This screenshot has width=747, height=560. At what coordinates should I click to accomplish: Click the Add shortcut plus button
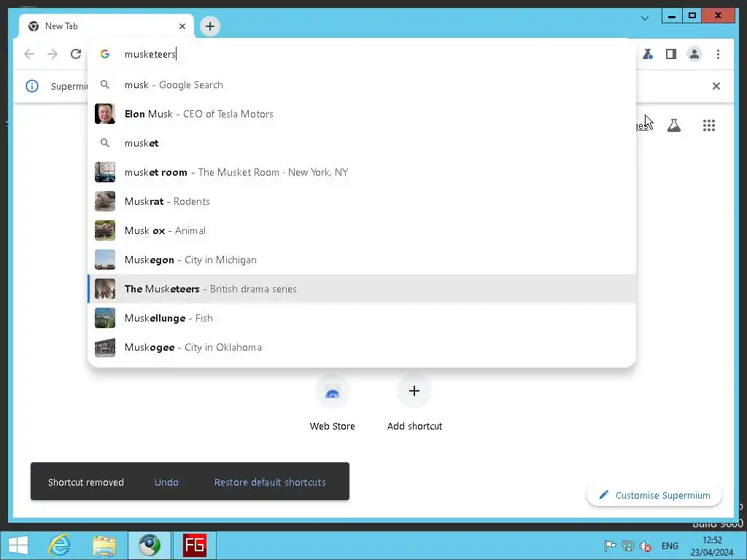[x=414, y=391]
